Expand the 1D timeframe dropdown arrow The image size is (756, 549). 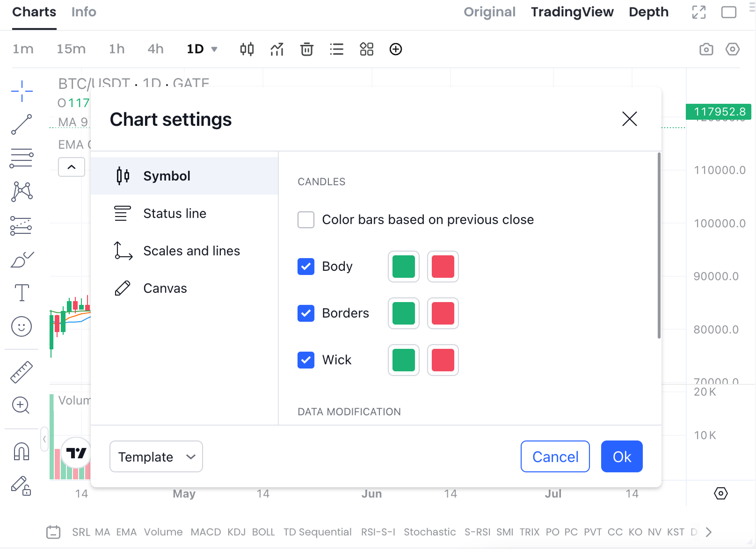pyautogui.click(x=214, y=49)
